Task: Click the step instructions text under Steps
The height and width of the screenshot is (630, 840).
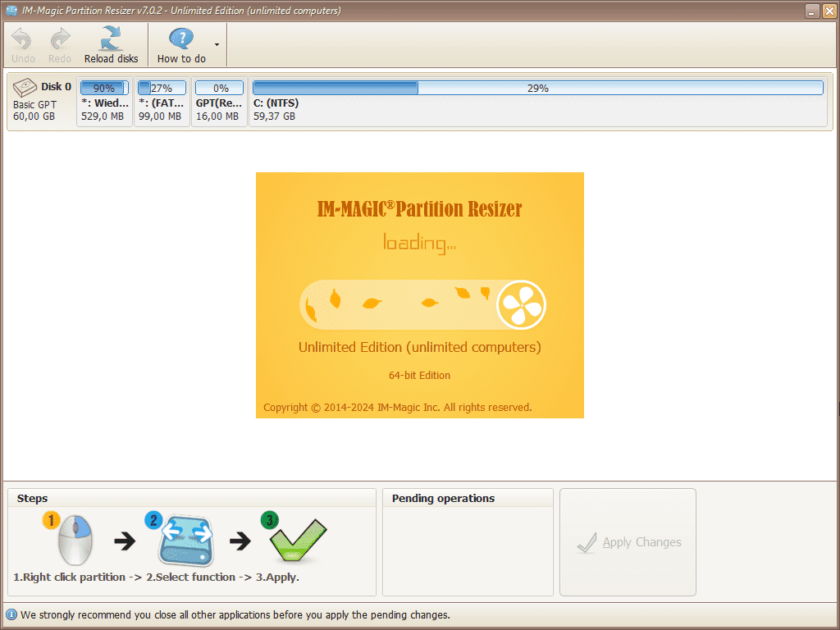Action: pyautogui.click(x=157, y=577)
